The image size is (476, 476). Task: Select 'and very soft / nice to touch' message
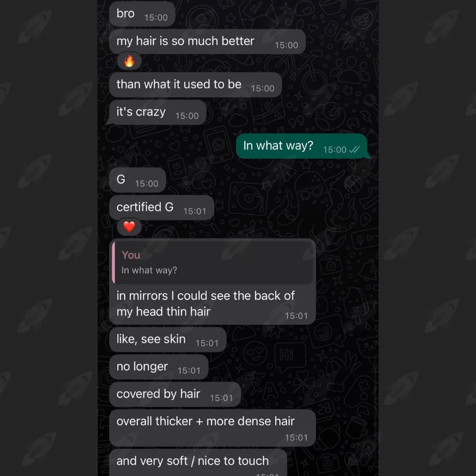[198, 463]
